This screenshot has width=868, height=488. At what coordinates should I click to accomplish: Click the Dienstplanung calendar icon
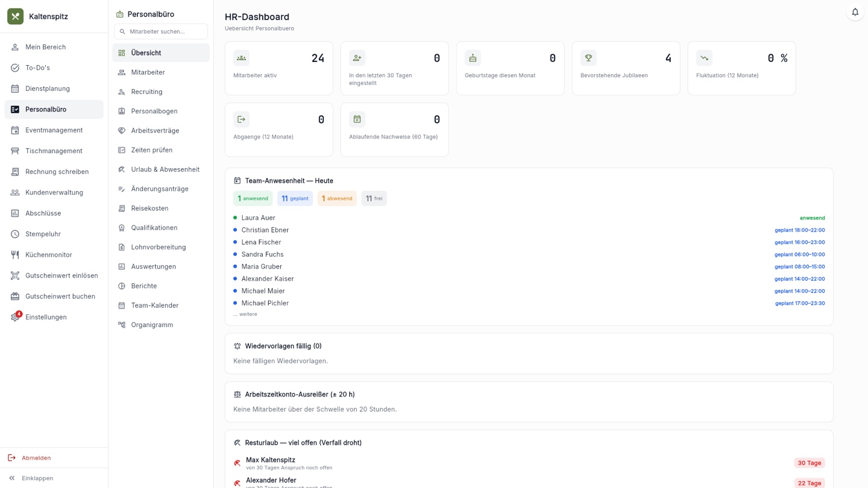pyautogui.click(x=15, y=89)
